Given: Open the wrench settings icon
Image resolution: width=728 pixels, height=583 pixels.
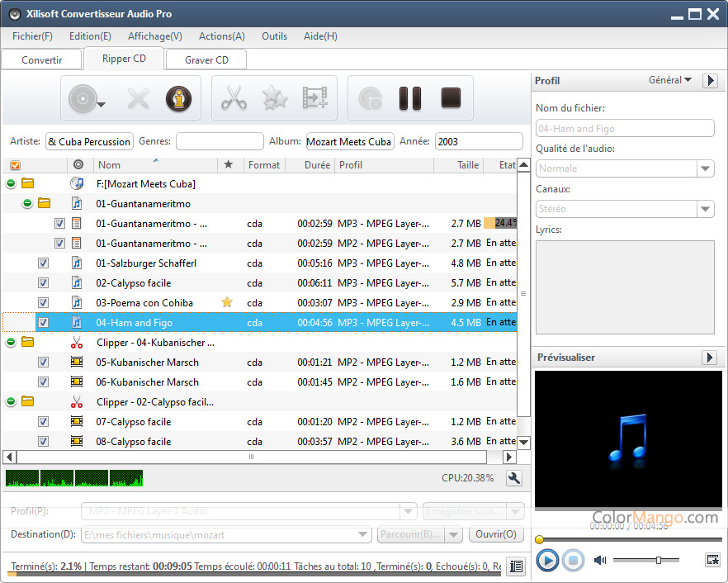Looking at the screenshot, I should tap(514, 478).
